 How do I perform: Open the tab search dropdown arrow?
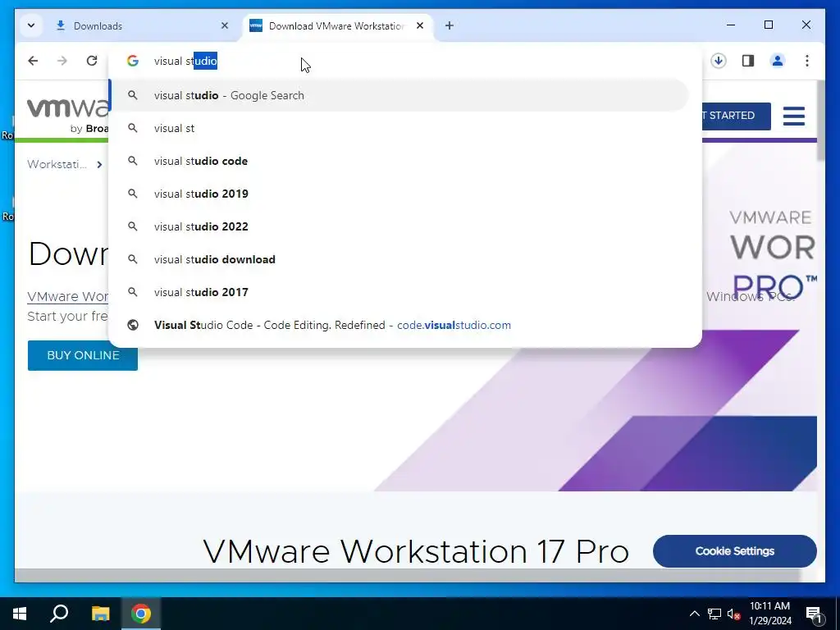tap(31, 25)
